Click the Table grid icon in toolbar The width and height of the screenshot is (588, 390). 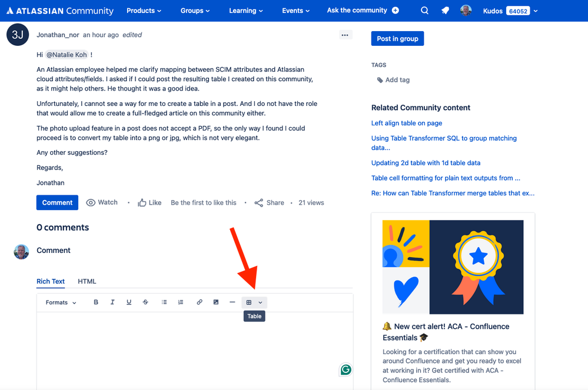248,302
